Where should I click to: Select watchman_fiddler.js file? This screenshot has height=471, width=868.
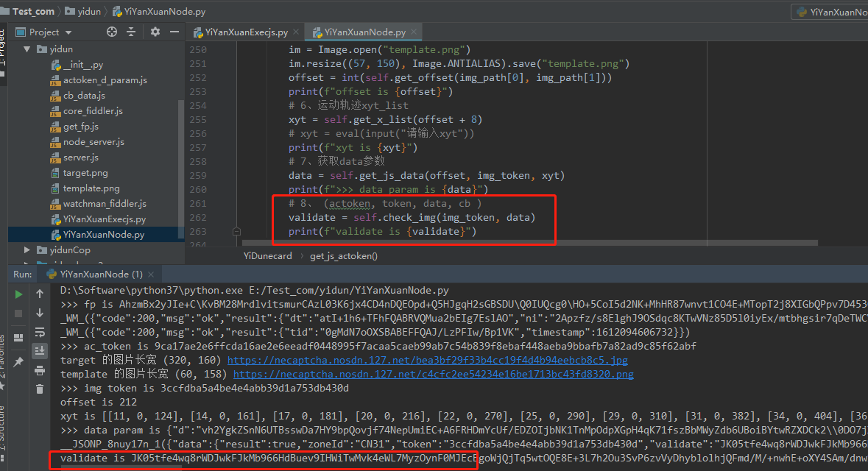coord(99,205)
